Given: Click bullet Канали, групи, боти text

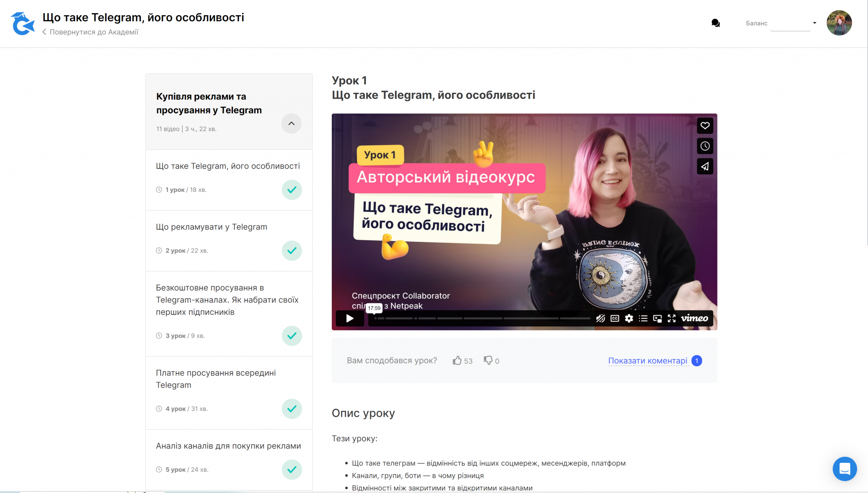Looking at the screenshot, I should tap(418, 476).
